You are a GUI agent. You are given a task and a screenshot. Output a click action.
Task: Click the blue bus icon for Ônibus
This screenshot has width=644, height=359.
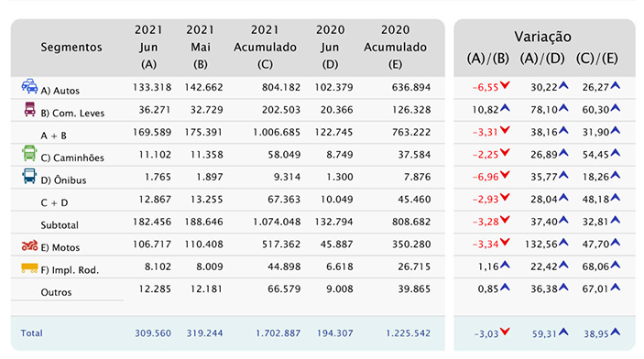[29, 176]
